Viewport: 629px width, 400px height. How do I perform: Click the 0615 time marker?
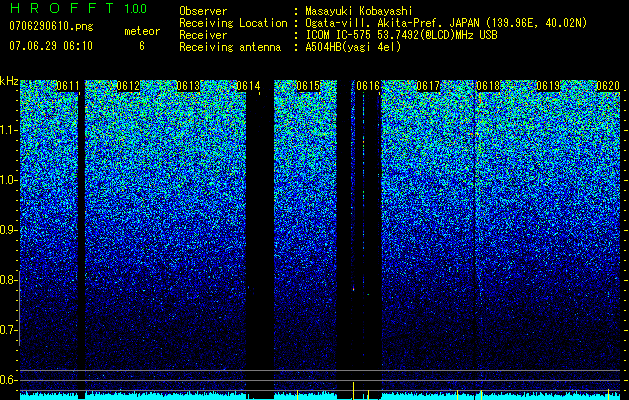pos(308,86)
